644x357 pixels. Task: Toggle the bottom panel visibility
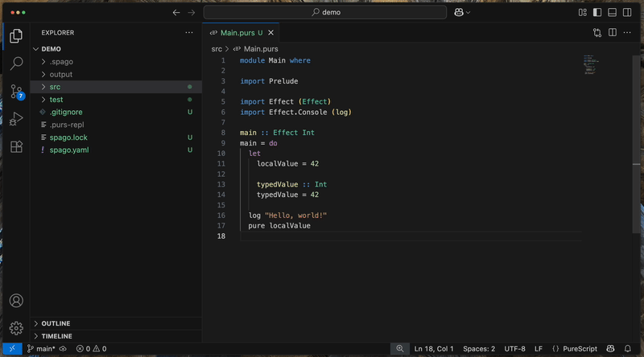coord(612,12)
